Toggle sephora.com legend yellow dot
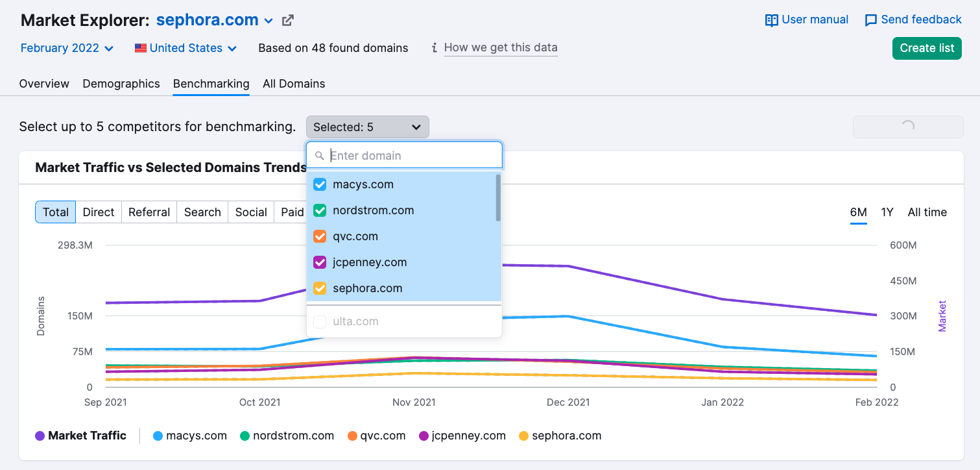 (523, 436)
